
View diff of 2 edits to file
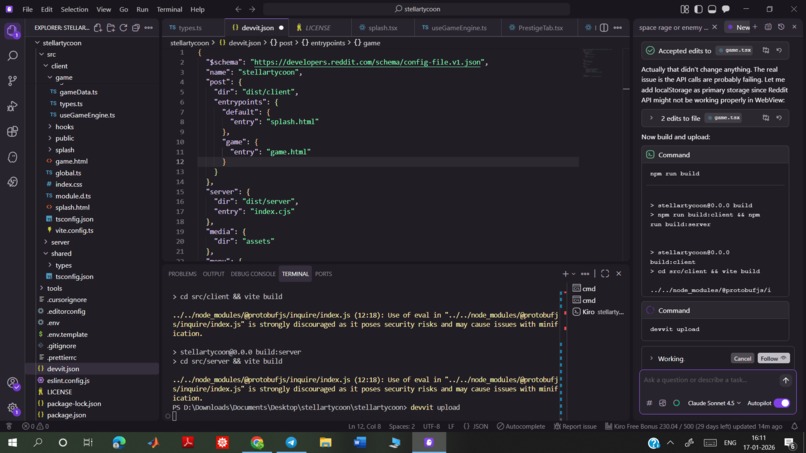766,118
